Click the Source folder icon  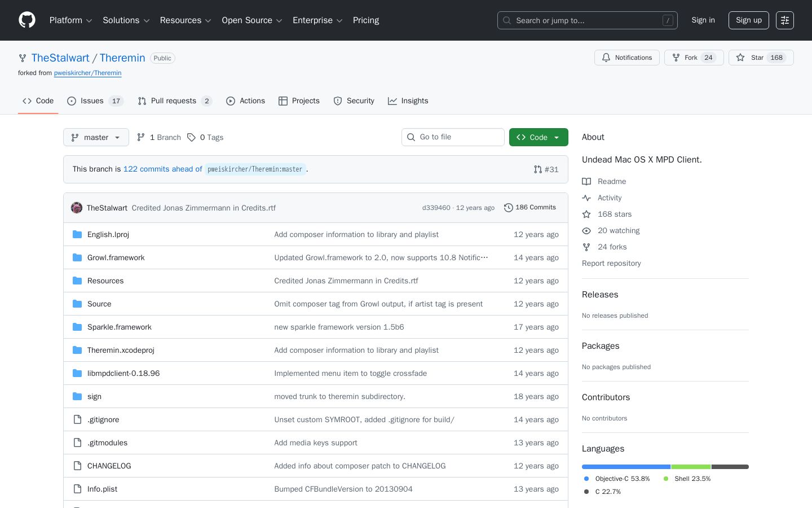click(77, 304)
